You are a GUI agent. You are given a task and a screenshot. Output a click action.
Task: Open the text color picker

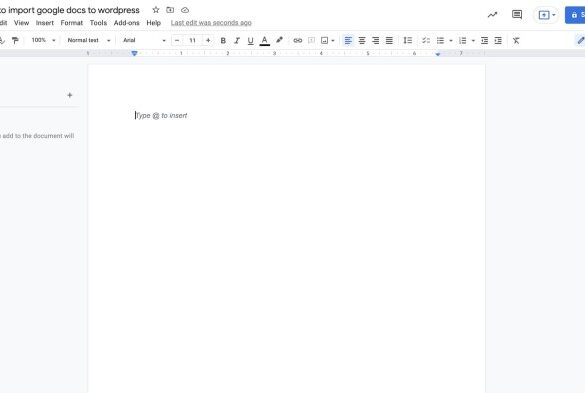265,40
